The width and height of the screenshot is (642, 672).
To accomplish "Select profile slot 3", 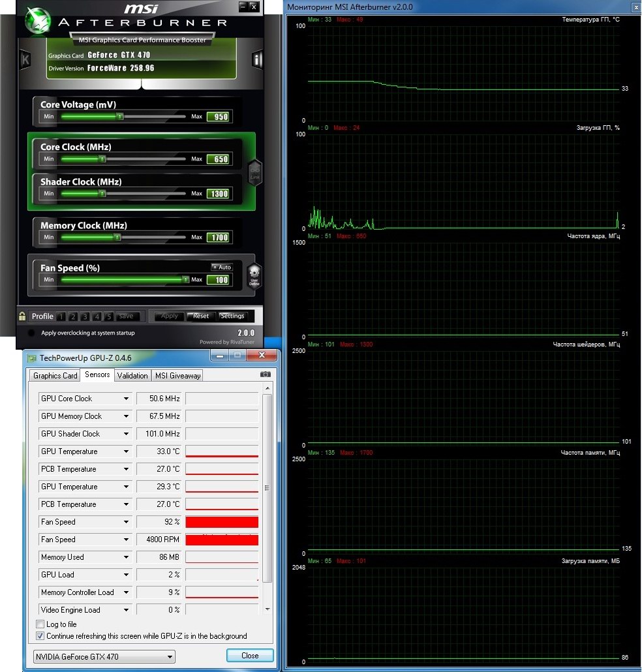I will pyautogui.click(x=85, y=316).
